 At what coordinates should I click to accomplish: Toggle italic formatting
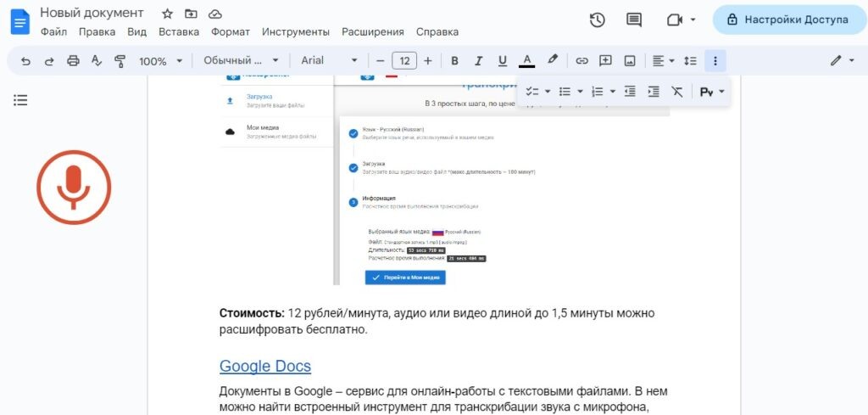(478, 61)
